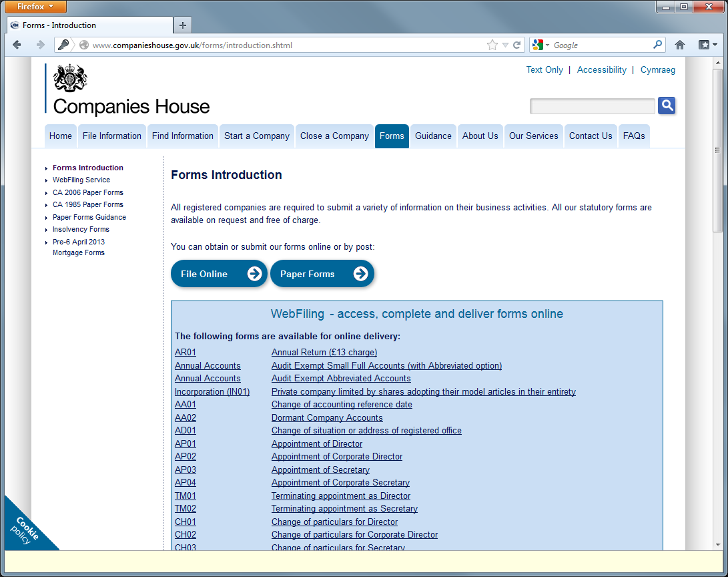Open the Our Services tab
728x577 pixels.
click(533, 136)
